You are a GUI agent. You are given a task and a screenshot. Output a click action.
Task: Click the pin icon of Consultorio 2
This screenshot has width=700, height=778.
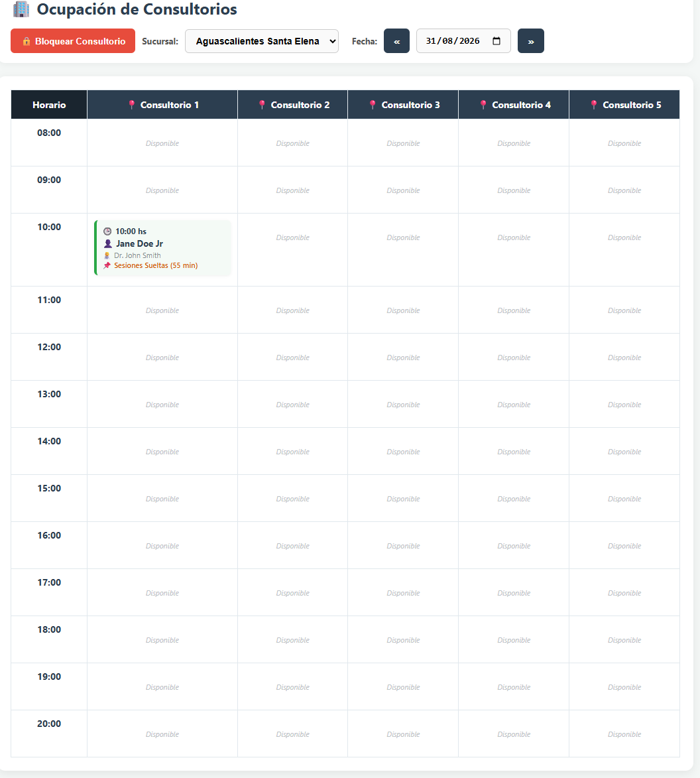[262, 105]
